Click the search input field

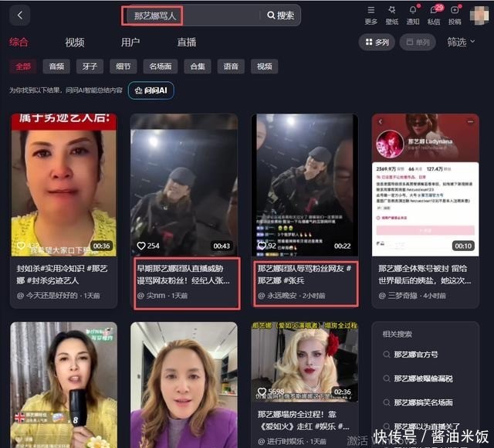[192, 15]
